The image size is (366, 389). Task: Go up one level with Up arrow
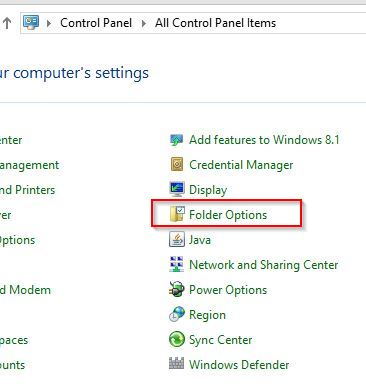[x=7, y=23]
